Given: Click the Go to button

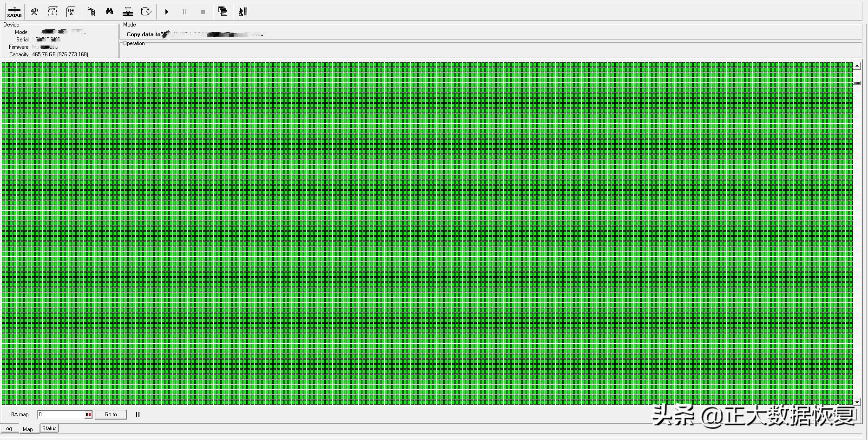Looking at the screenshot, I should 111,414.
